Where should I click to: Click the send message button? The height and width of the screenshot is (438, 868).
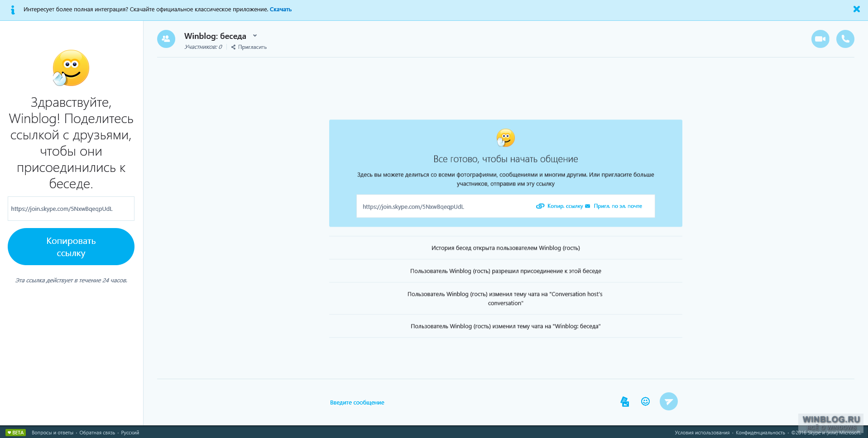(668, 401)
